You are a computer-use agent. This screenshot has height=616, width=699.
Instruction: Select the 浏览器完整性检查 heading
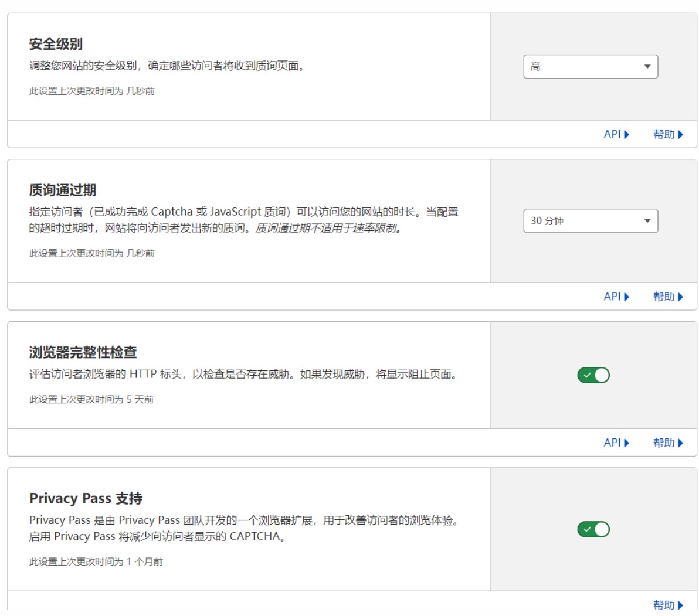[83, 352]
